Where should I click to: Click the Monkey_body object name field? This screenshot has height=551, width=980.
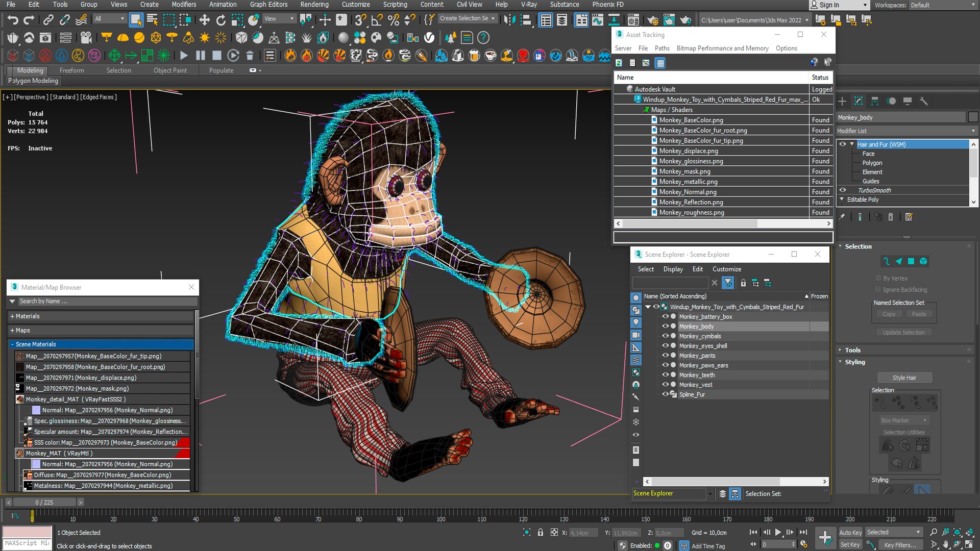click(x=901, y=117)
